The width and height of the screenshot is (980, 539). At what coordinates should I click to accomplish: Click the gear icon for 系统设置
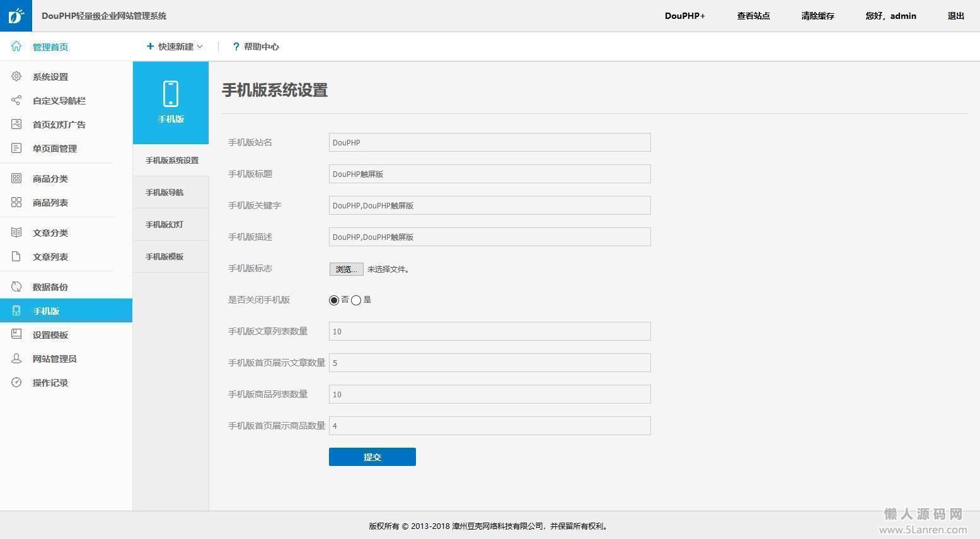(16, 77)
